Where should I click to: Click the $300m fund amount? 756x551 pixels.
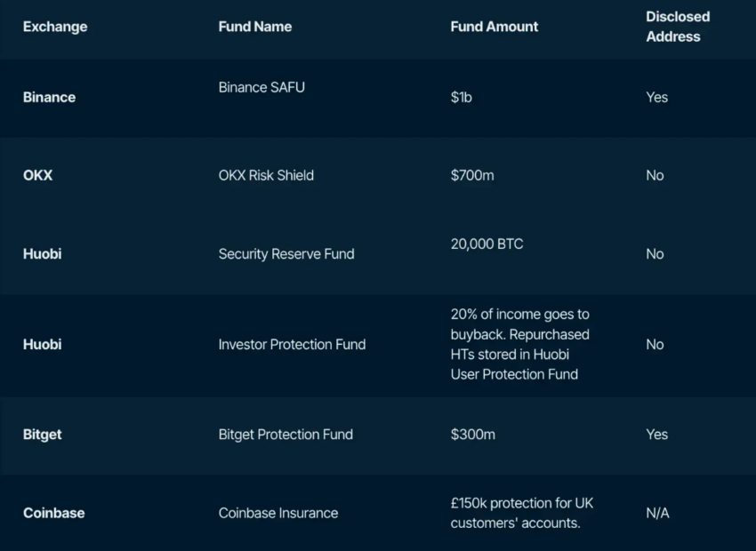coord(472,435)
